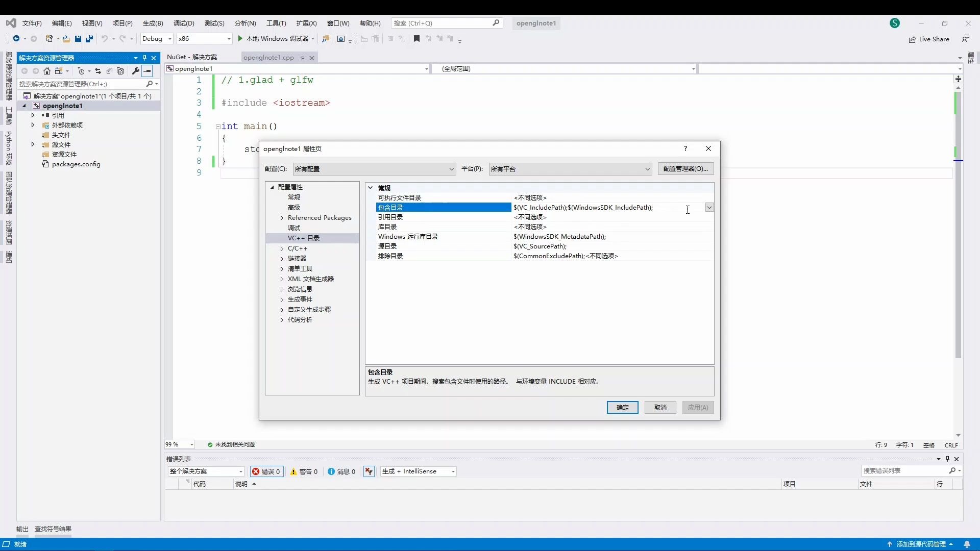Collapse the 配置属性 root node

tap(272, 187)
